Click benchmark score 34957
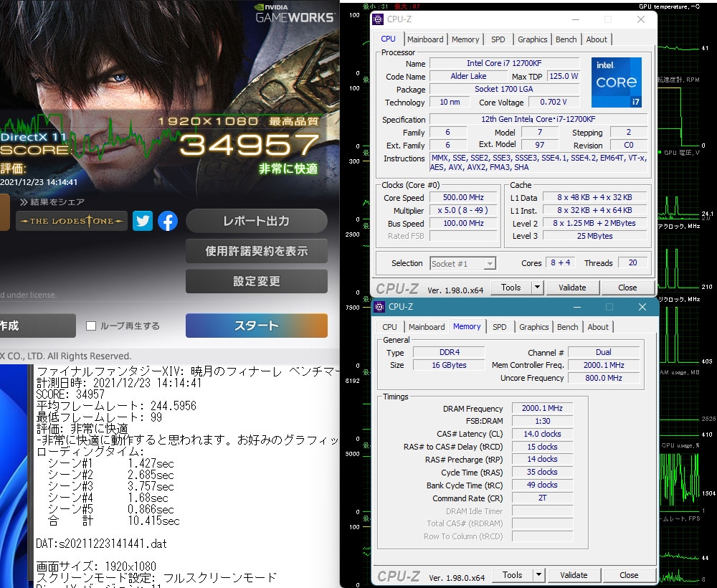 click(x=250, y=146)
